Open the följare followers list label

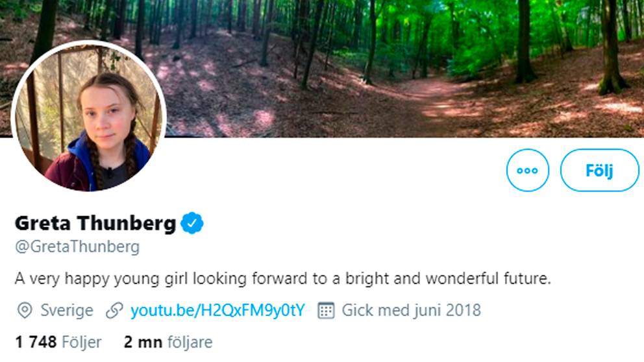coord(190,342)
